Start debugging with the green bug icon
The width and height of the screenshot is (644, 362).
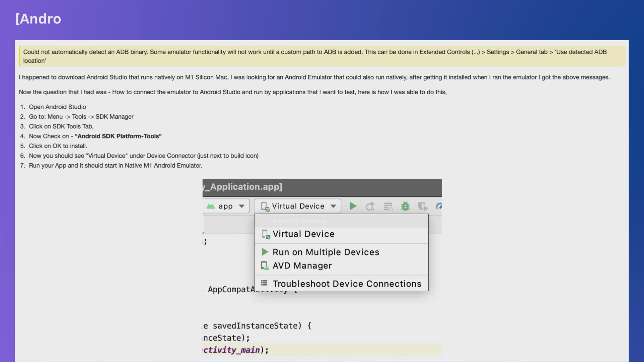tap(405, 206)
